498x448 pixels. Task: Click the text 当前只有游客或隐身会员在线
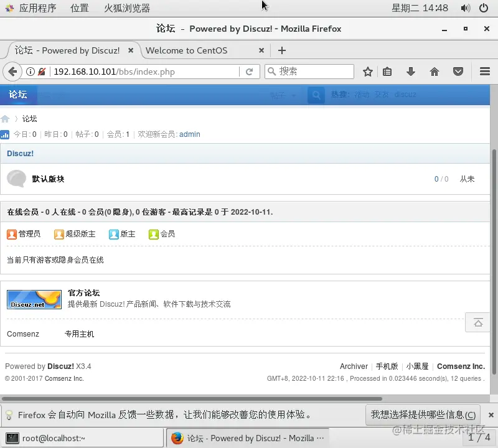[x=55, y=260]
